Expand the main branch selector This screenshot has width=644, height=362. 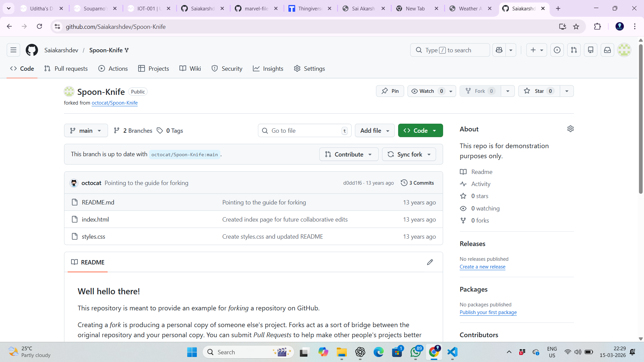pyautogui.click(x=86, y=130)
